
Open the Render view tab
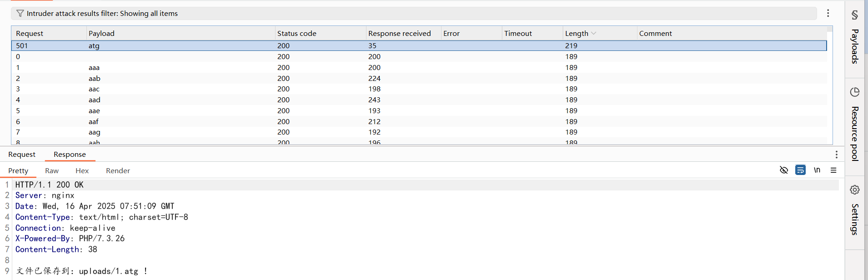point(118,171)
